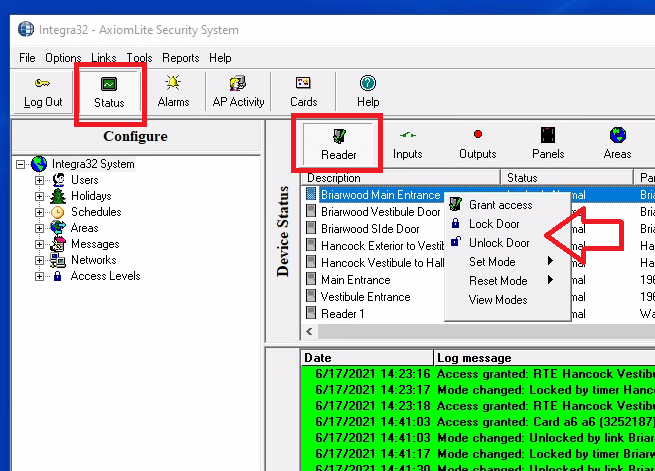Select the Outputs red dot button
The height and width of the screenshot is (471, 655).
click(x=478, y=134)
